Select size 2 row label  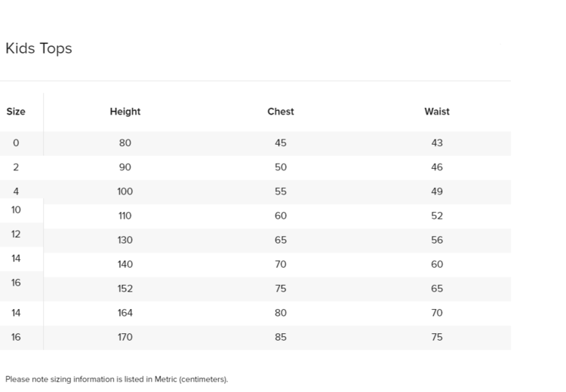(x=16, y=167)
